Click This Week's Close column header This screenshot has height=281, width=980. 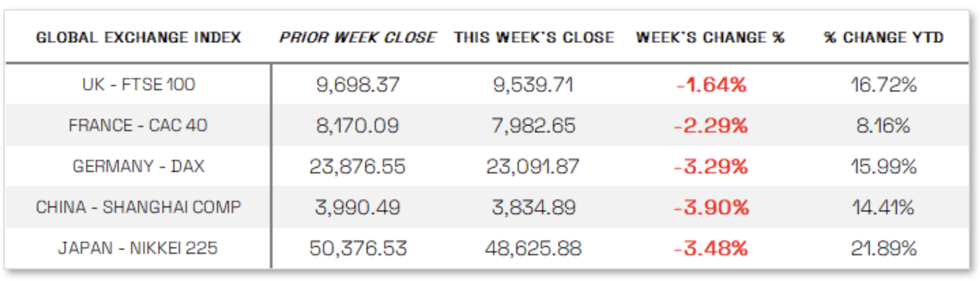click(534, 37)
